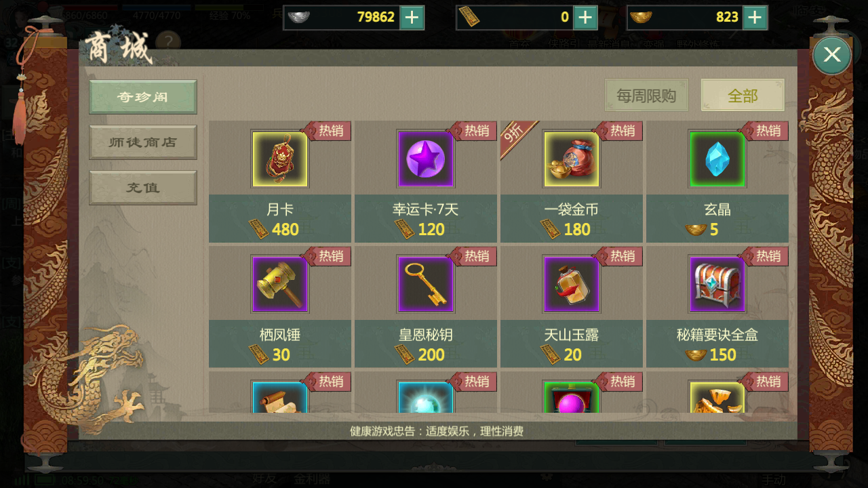Add gold ingots with plus button
This screenshot has height=488, width=868.
pyautogui.click(x=755, y=17)
